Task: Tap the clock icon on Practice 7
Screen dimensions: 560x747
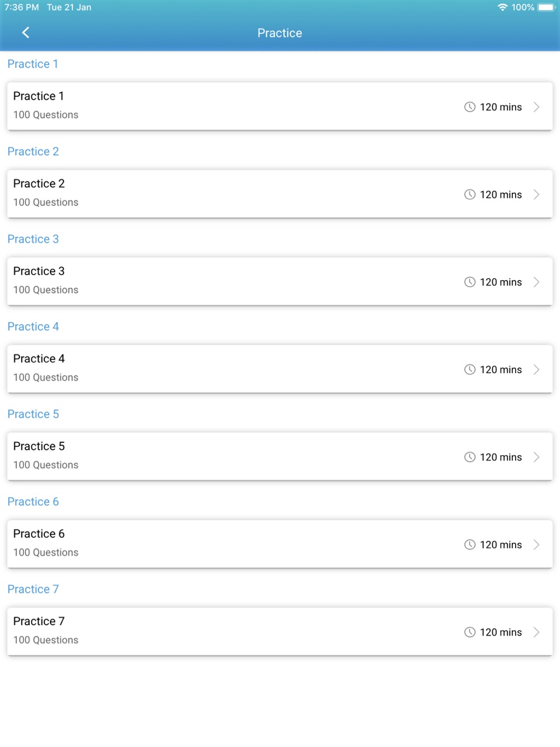Action: (470, 632)
